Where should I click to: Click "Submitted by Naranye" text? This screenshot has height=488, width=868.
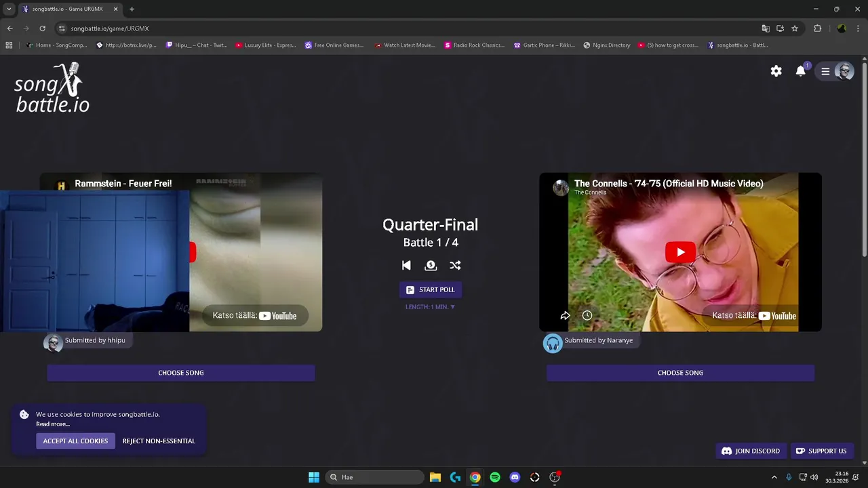click(x=598, y=340)
